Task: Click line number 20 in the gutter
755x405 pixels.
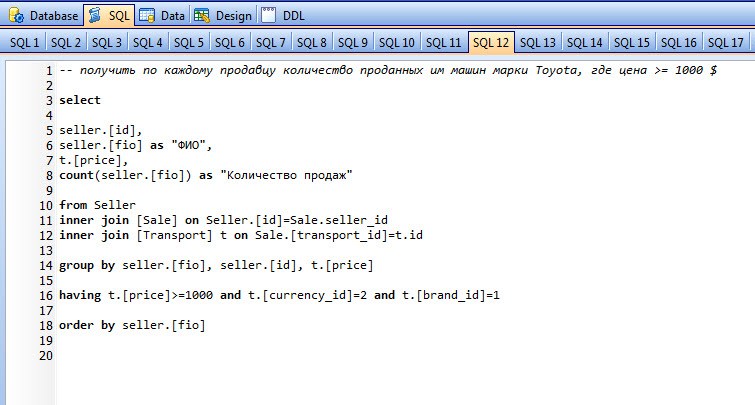Action: (44, 355)
